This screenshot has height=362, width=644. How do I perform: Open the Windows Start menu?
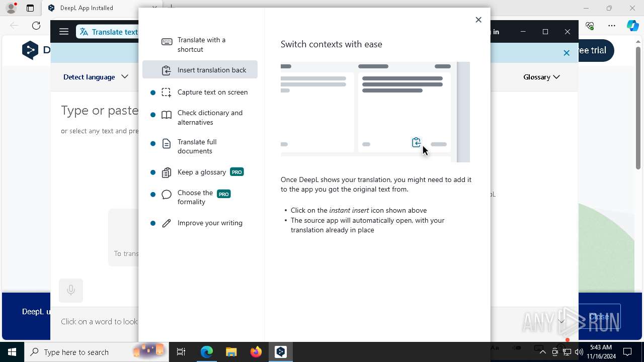point(12,352)
